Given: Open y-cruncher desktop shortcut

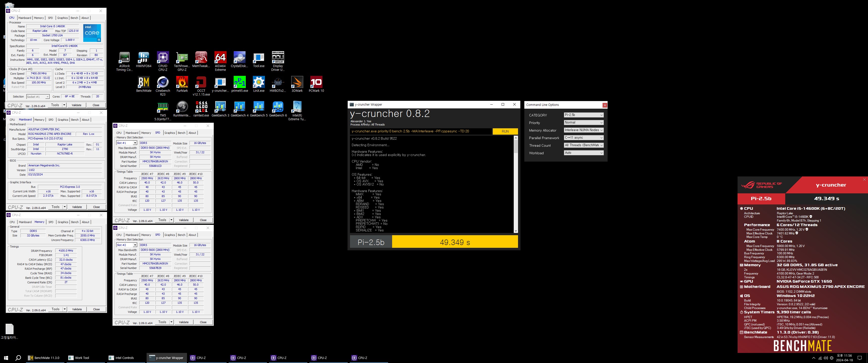Looking at the screenshot, I should [220, 84].
